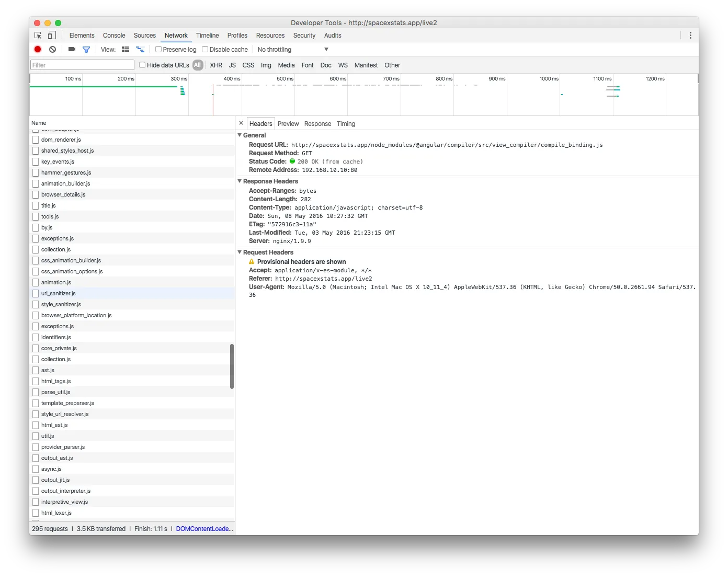Viewport: 728px width, 577px height.
Task: Filter requests by Font
Action: [x=308, y=65]
